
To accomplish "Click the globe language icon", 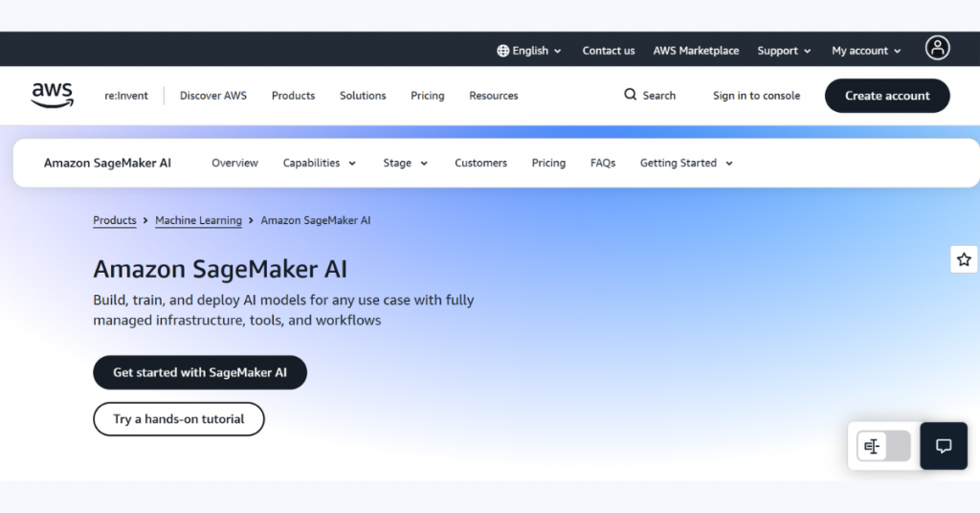I will 502,51.
